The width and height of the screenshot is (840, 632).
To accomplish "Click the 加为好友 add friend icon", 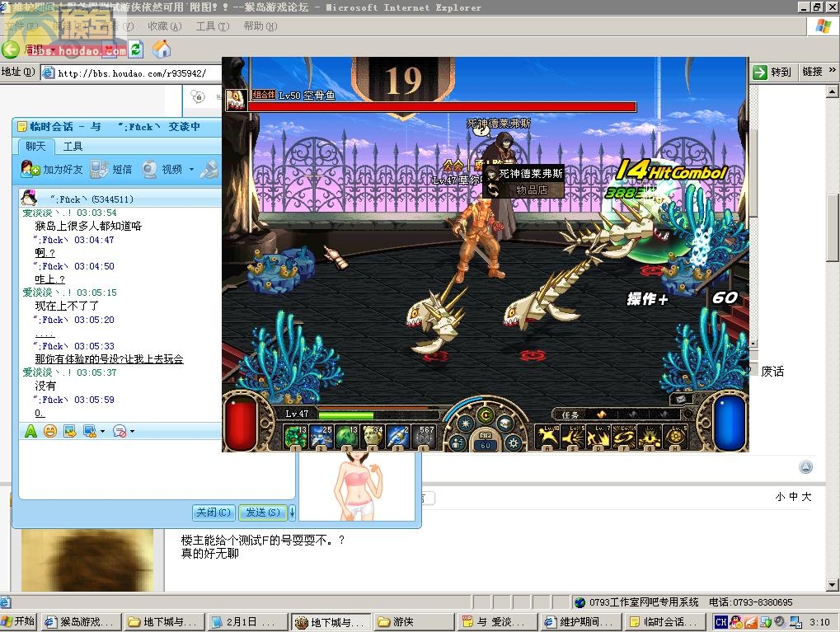I will pyautogui.click(x=30, y=169).
